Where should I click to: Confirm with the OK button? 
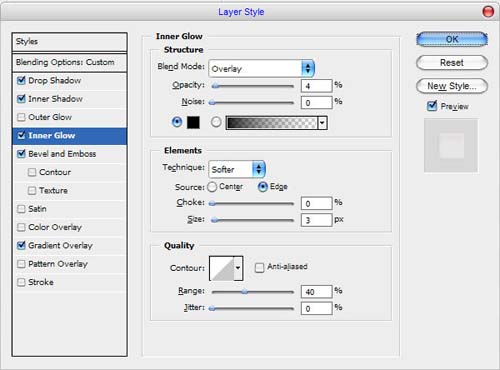(x=452, y=39)
